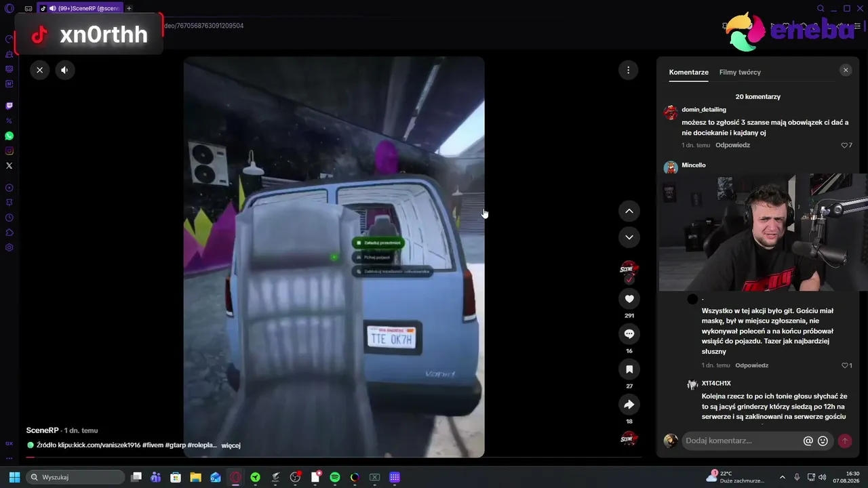
Task: Open Spotify from the taskbar
Action: 334,477
